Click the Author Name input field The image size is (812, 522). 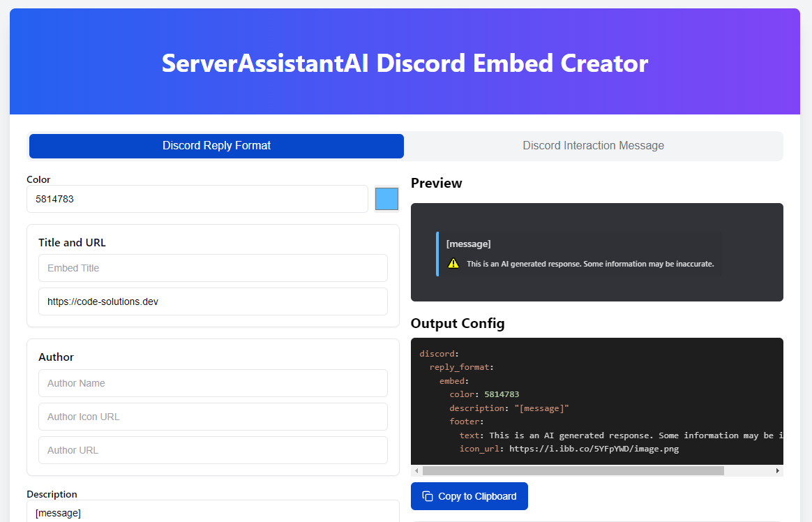click(x=213, y=383)
